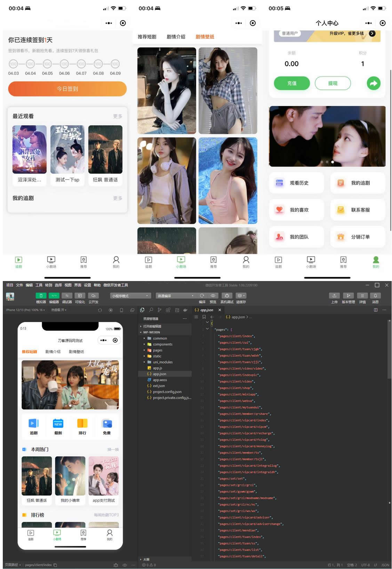Open the 普通编译 compile dropdown
Screen dimensions: 392x569
[175, 296]
